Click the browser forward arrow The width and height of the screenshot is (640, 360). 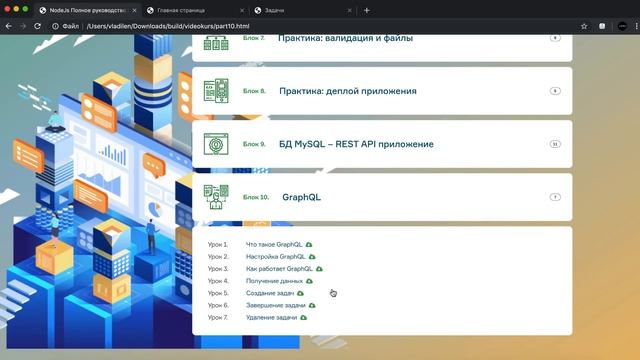point(23,26)
